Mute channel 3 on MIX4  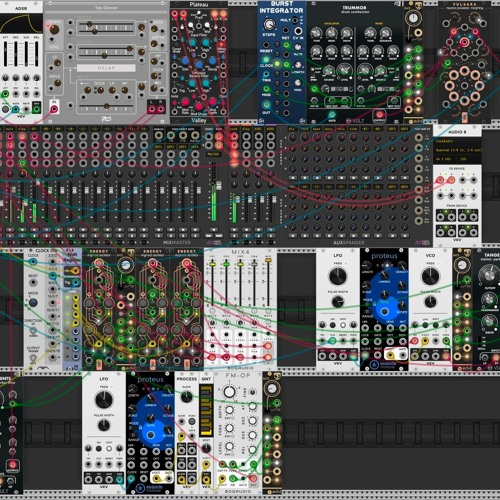[x=240, y=311]
